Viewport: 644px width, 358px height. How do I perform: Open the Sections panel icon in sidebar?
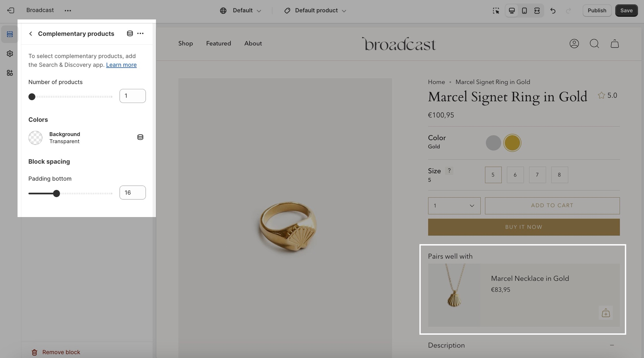[10, 34]
